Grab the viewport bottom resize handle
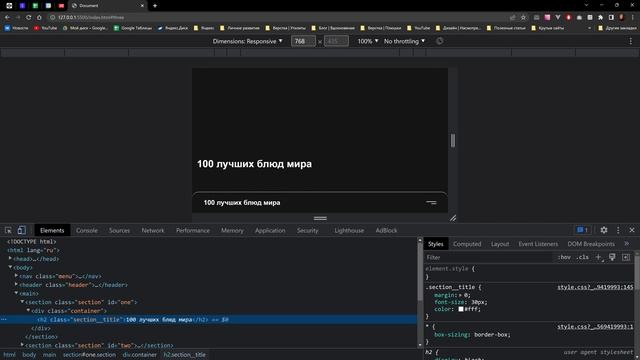The width and height of the screenshot is (640, 360). point(320,218)
